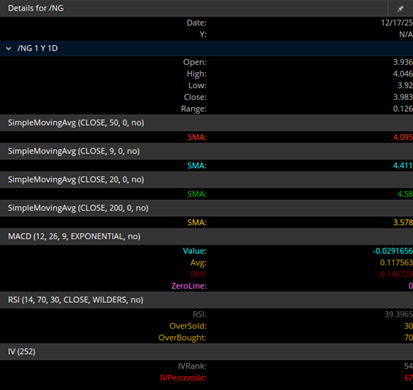Select the red SMA value 4.095
413x390 pixels.
[403, 137]
